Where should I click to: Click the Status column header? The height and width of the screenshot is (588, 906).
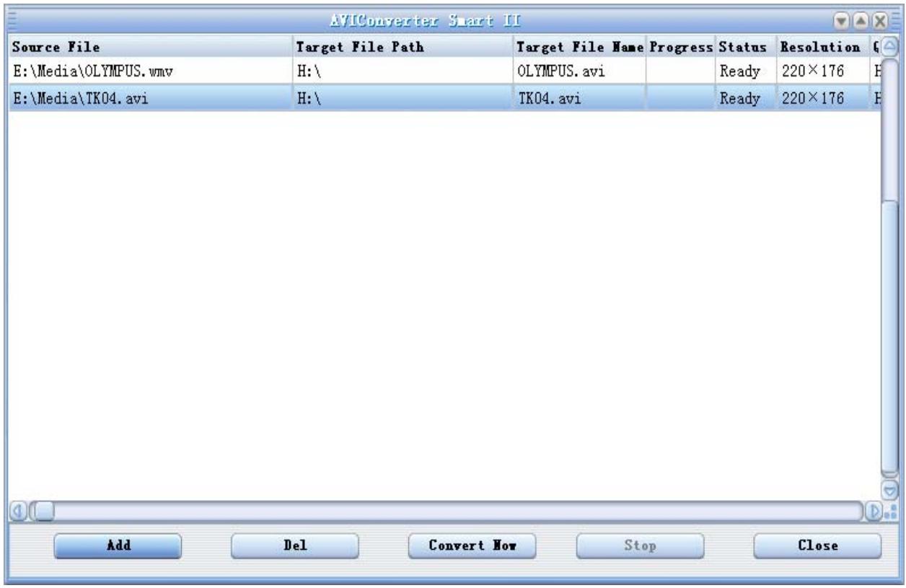pos(746,48)
